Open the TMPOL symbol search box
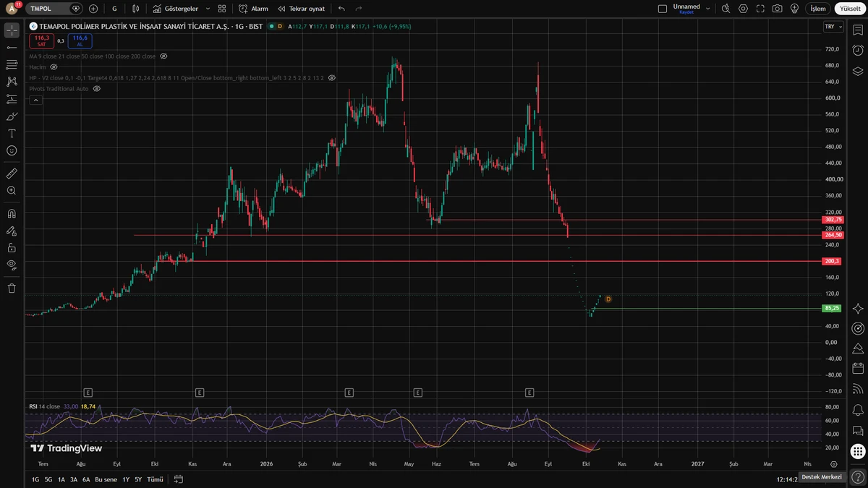 click(55, 9)
